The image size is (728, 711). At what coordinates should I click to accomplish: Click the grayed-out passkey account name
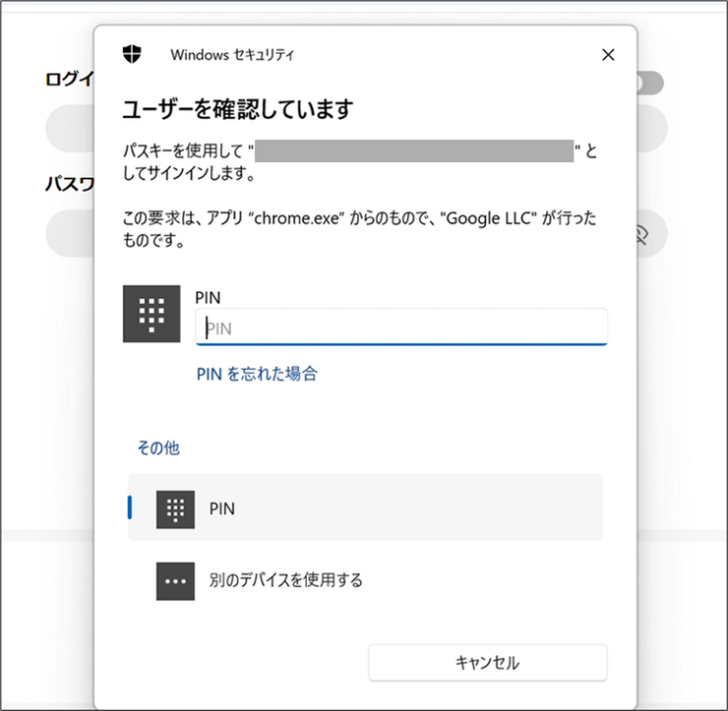pyautogui.click(x=415, y=150)
